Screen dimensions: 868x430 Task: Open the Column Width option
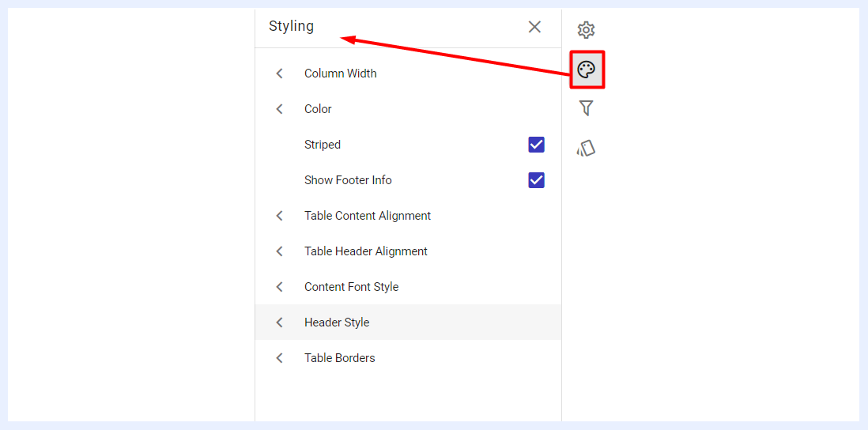tap(341, 73)
